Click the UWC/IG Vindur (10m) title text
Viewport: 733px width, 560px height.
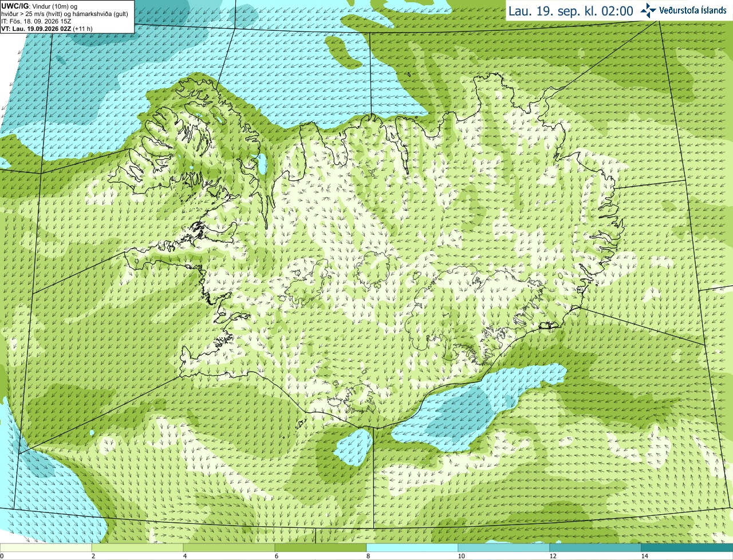[x=40, y=6]
